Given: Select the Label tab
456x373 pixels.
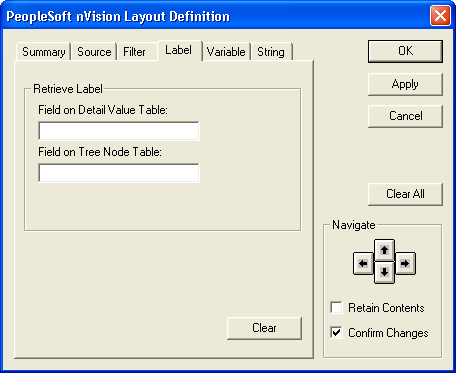Looking at the screenshot, I should [179, 50].
